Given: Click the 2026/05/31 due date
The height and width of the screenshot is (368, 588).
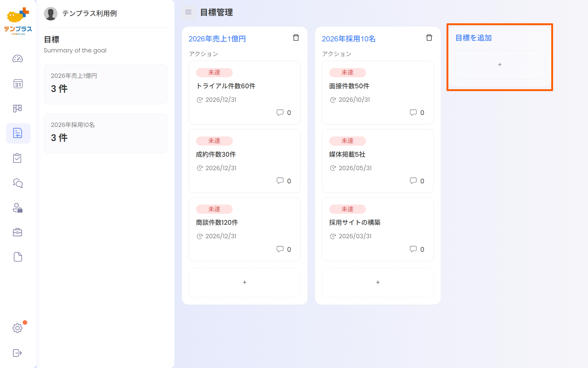Looking at the screenshot, I should coord(355,168).
